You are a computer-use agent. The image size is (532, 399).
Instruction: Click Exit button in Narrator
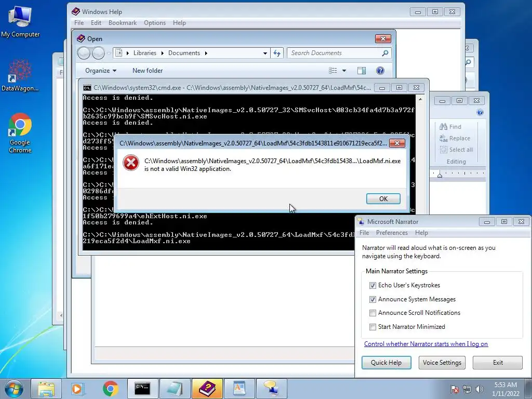point(498,362)
